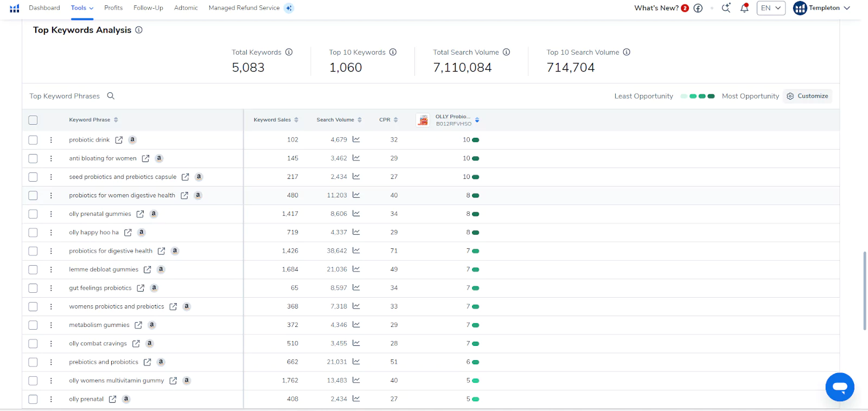Click the app logo in top-left corner
868x411 pixels.
[x=15, y=8]
